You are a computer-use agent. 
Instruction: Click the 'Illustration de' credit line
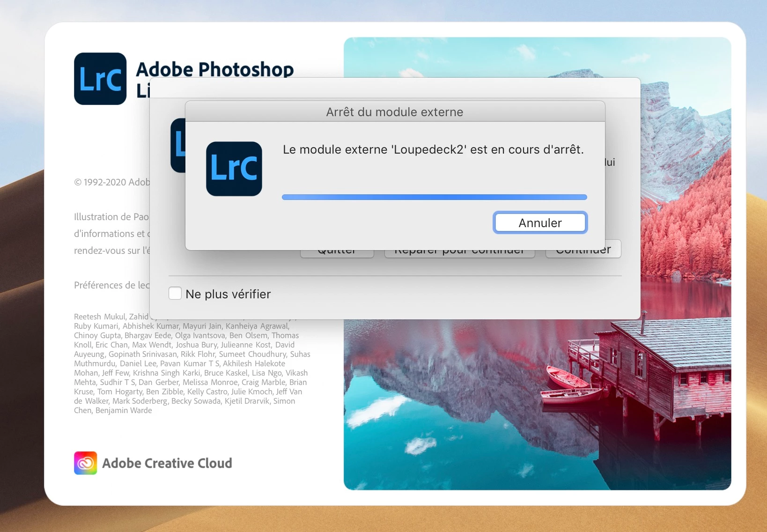[x=111, y=217]
